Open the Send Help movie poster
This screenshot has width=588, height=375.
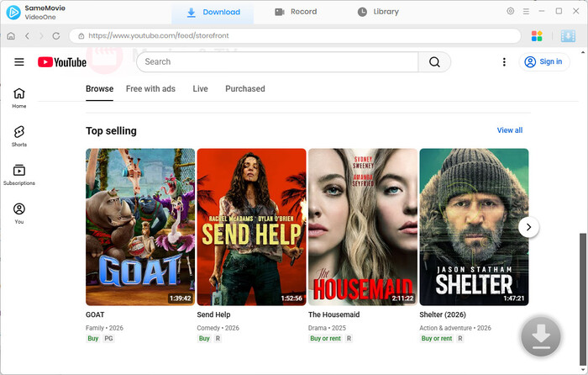(252, 227)
